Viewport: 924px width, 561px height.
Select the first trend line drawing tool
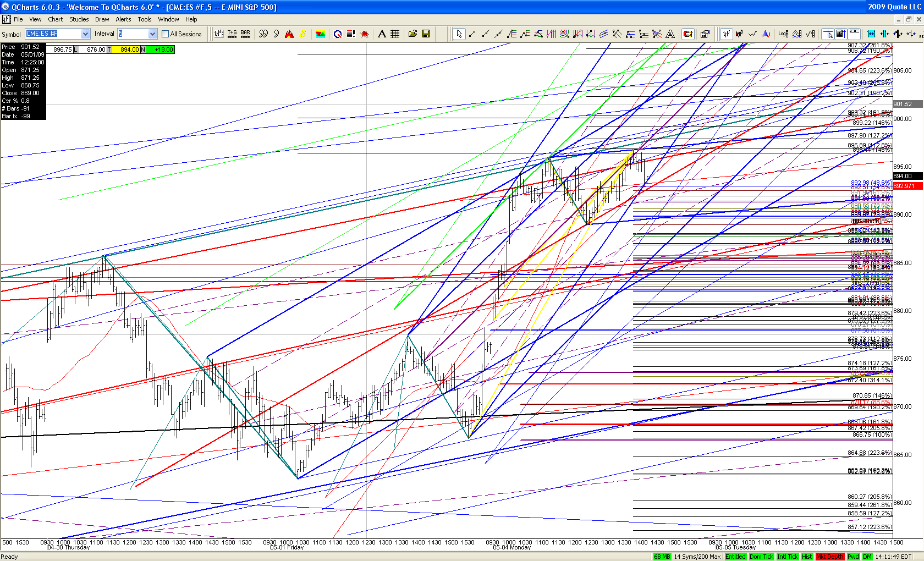coord(472,34)
